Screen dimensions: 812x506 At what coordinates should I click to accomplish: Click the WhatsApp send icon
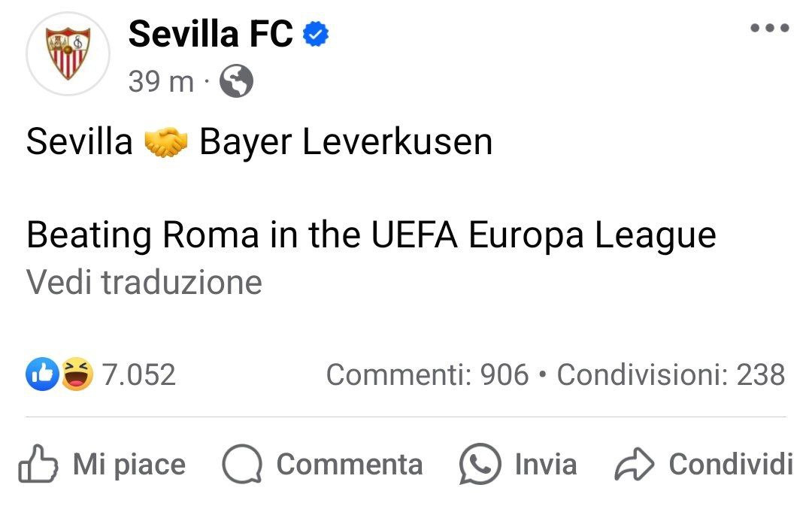[x=480, y=464]
